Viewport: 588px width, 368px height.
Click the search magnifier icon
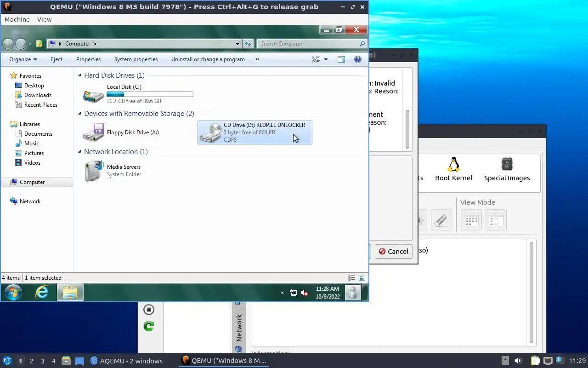pyautogui.click(x=362, y=44)
